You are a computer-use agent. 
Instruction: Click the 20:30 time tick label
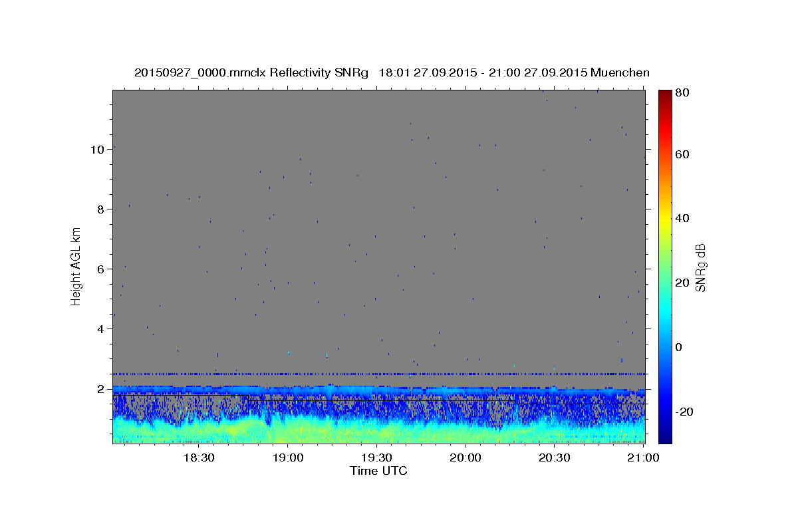[554, 458]
